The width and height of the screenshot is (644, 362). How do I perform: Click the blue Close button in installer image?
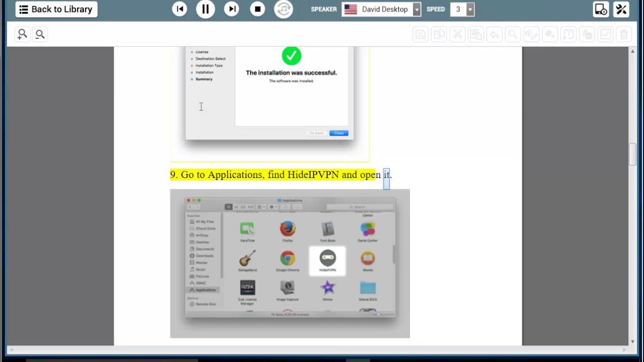pyautogui.click(x=339, y=133)
